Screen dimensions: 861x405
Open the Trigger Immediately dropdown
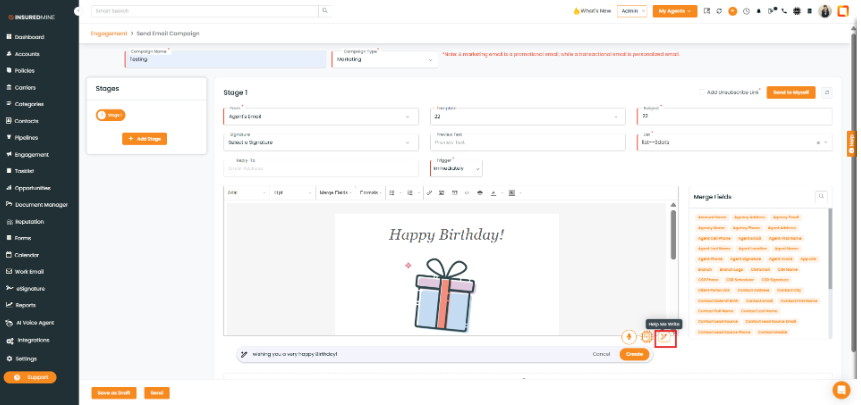pos(457,168)
